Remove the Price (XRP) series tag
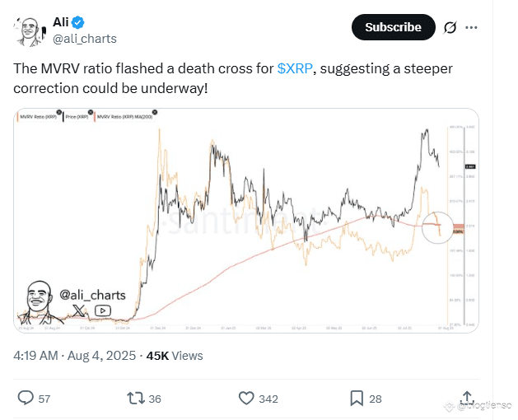 (91, 112)
